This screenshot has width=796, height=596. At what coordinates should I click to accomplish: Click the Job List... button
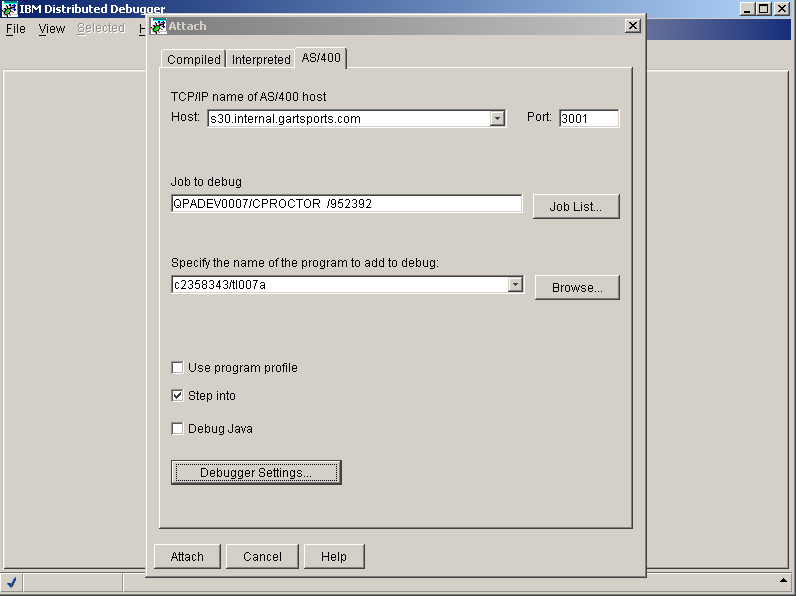(576, 206)
